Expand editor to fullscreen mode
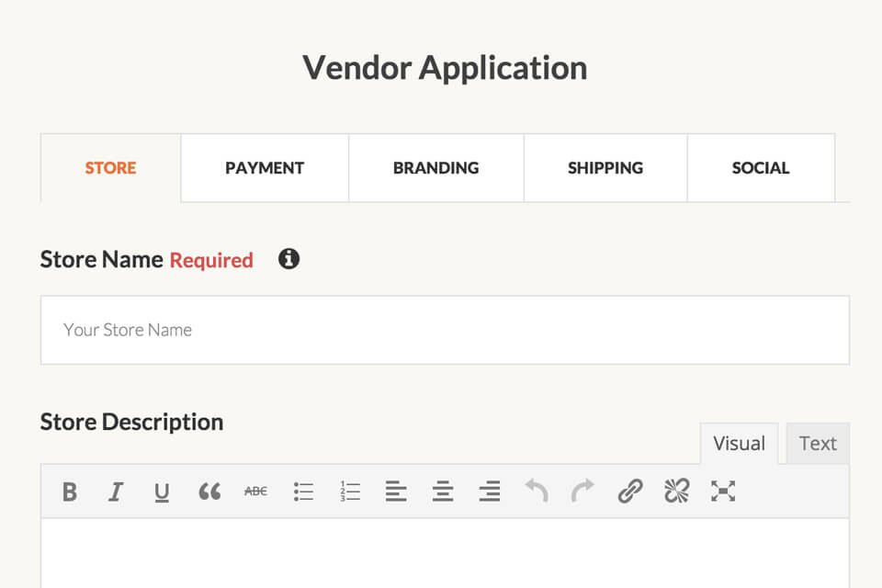882x588 pixels. pos(723,492)
